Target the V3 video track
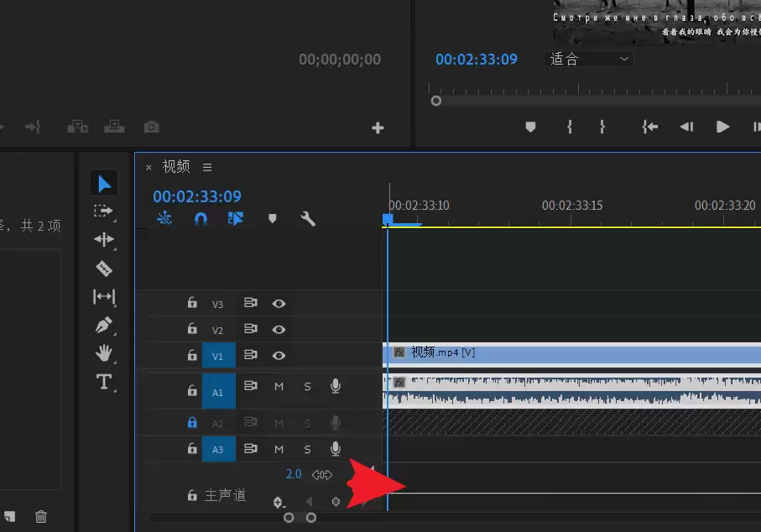 point(217,305)
